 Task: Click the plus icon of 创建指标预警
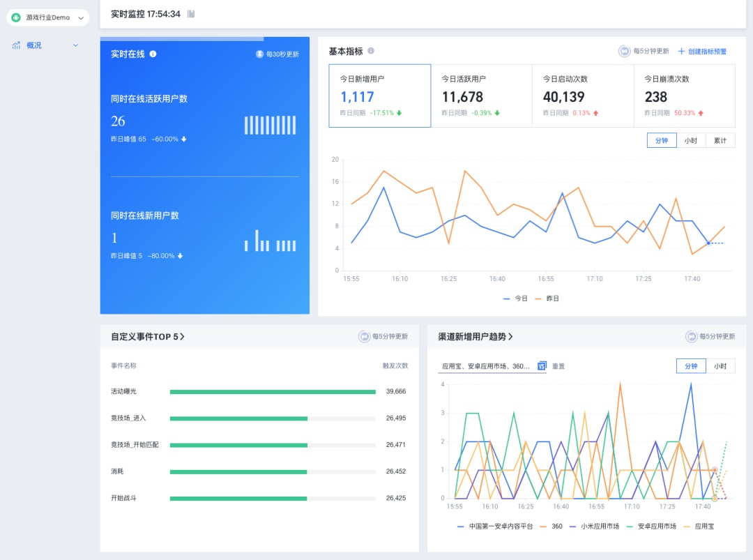681,52
